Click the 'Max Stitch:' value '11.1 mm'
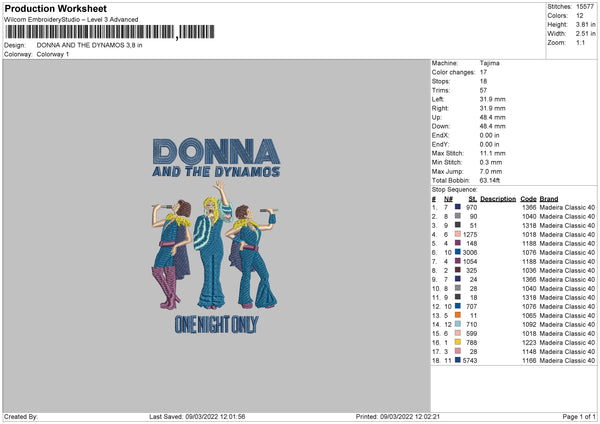600x424 pixels. coord(492,153)
